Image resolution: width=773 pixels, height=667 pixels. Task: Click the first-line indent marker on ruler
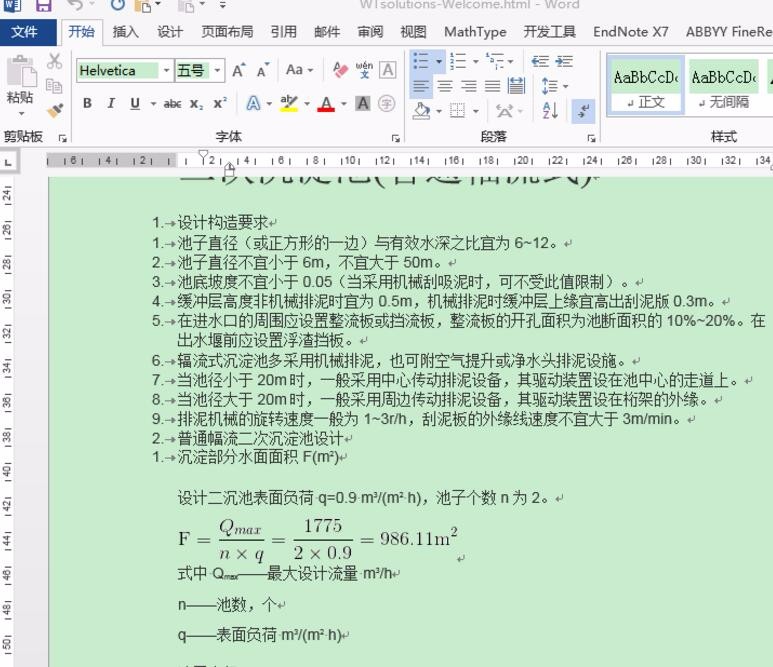[204, 156]
